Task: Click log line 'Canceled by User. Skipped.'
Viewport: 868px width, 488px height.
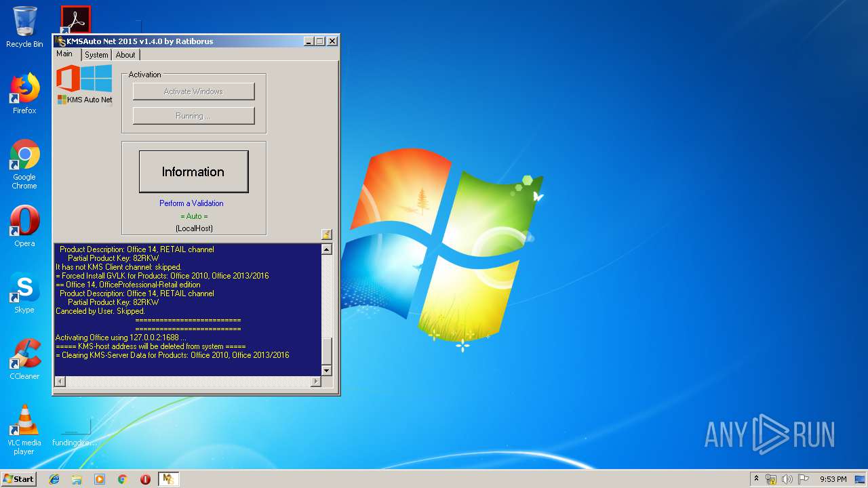Action: (100, 311)
